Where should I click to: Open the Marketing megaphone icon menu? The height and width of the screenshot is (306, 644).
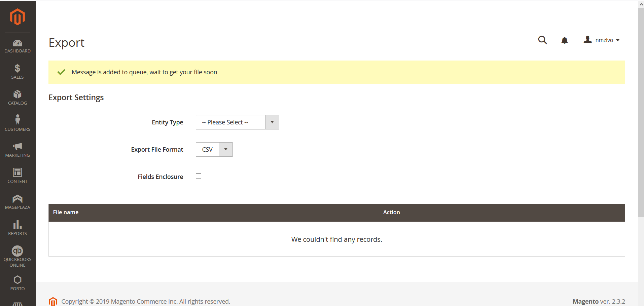pos(17,150)
